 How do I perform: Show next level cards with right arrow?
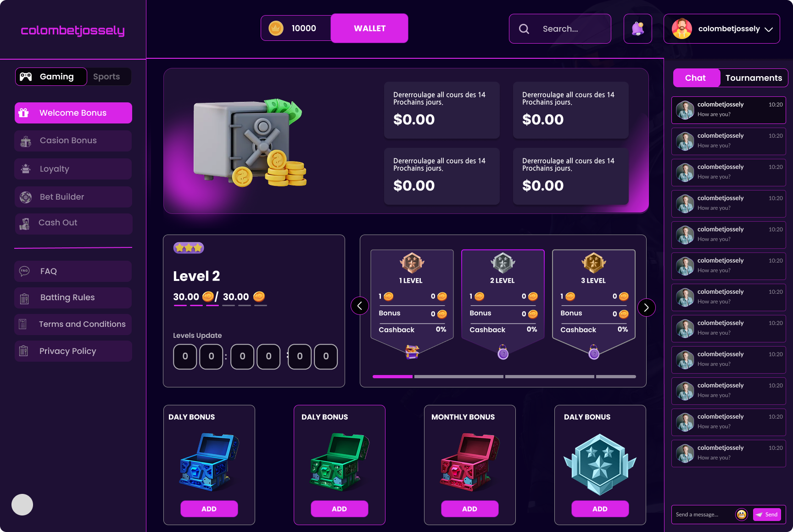646,307
